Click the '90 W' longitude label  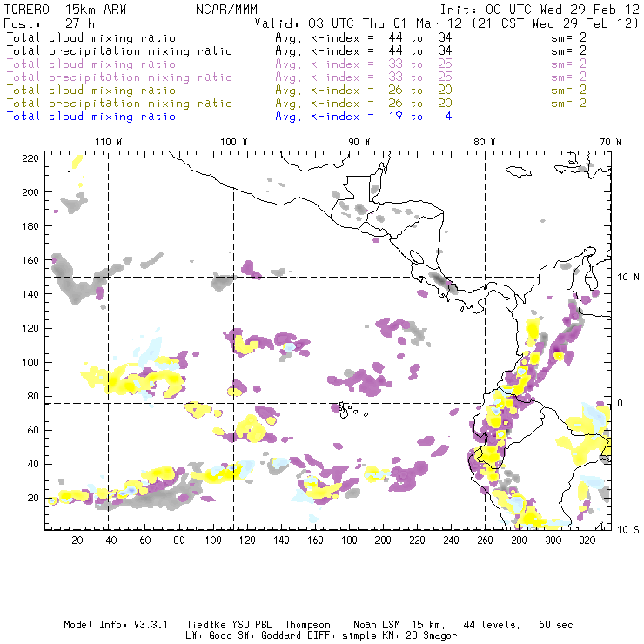[x=359, y=142]
